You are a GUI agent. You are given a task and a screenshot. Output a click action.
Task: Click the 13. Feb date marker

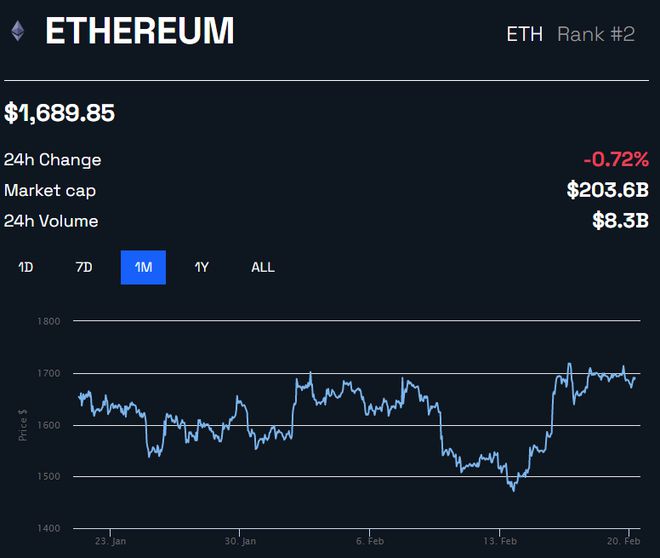[x=499, y=540]
